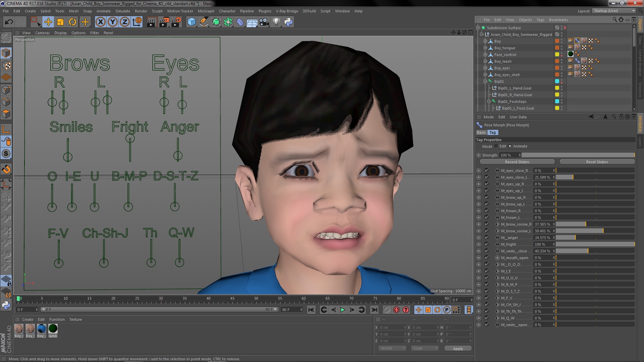Switch to Texture mode checker icon
Screen dimensions: 644x362
(6, 65)
